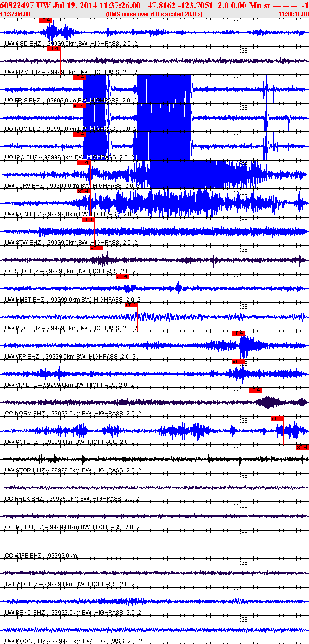Select the 'UW VIP EHZ' station label

[22, 385]
